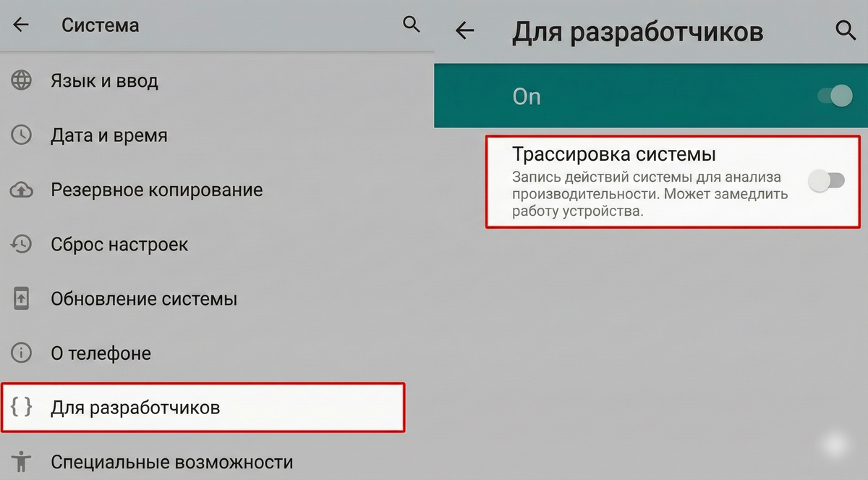Tap the clock icon beside Дата и время
This screenshot has height=480, width=868.
tap(22, 135)
